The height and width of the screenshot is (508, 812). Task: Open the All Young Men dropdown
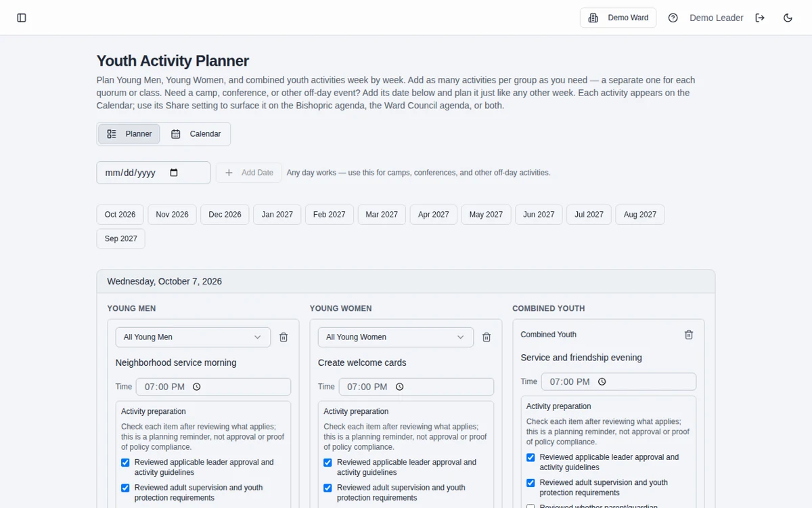[x=193, y=337]
